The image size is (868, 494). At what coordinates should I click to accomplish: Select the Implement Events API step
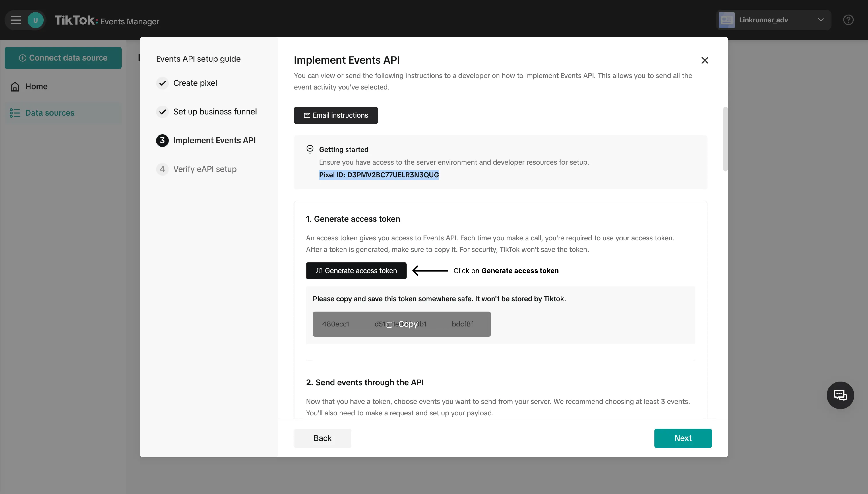tap(206, 140)
